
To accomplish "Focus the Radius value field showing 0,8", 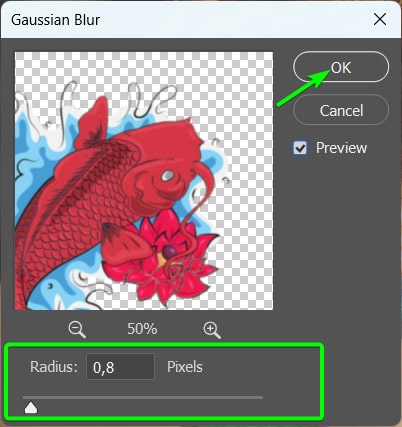I will [x=120, y=367].
